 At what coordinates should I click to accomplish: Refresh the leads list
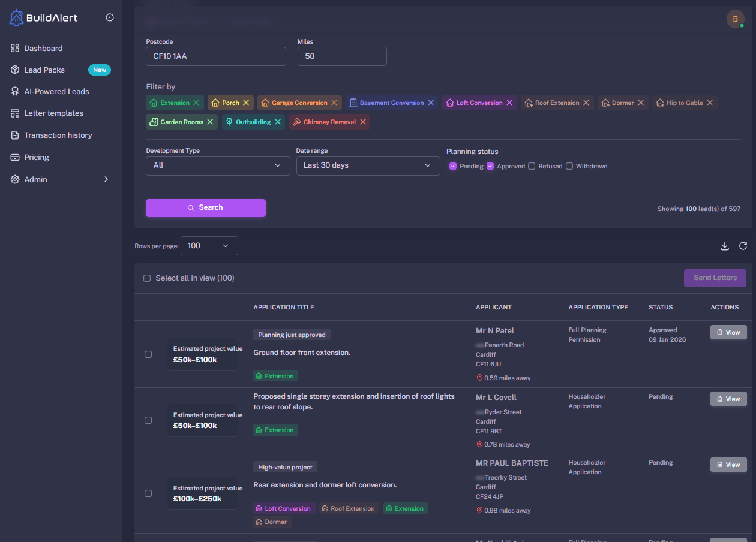click(743, 246)
